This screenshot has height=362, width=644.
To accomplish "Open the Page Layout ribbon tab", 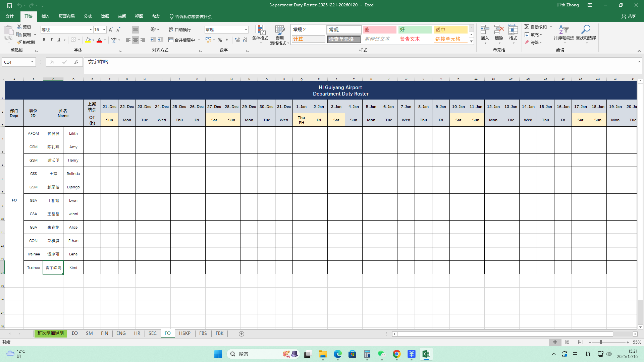I will (x=66, y=16).
